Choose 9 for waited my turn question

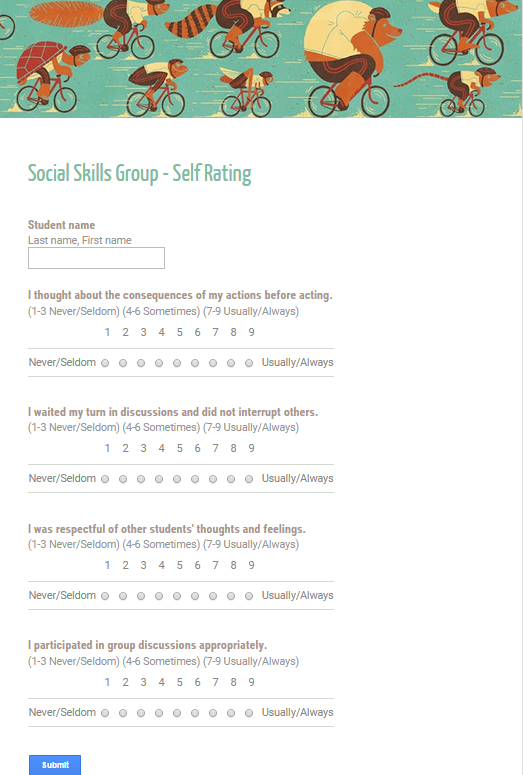(249, 479)
